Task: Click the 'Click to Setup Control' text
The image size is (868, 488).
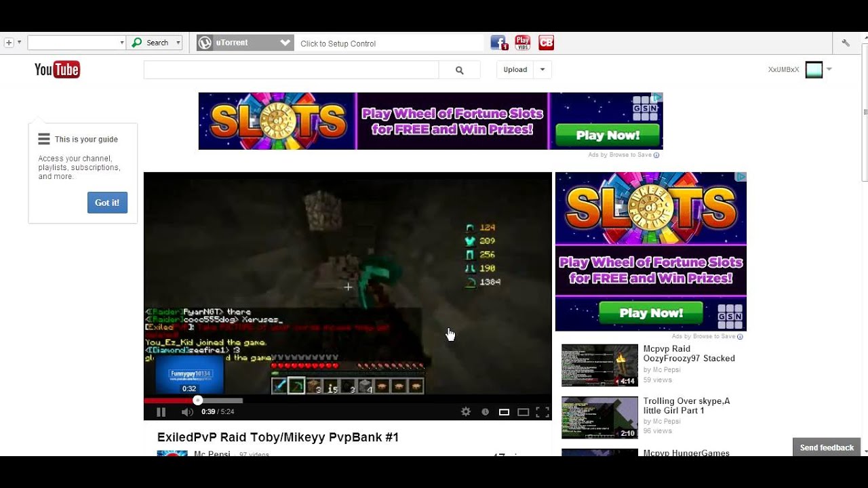Action: (338, 43)
